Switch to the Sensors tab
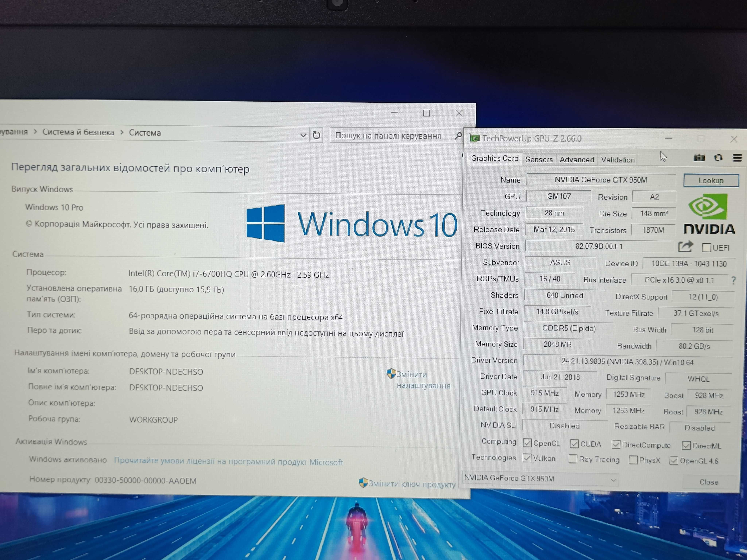 click(539, 159)
